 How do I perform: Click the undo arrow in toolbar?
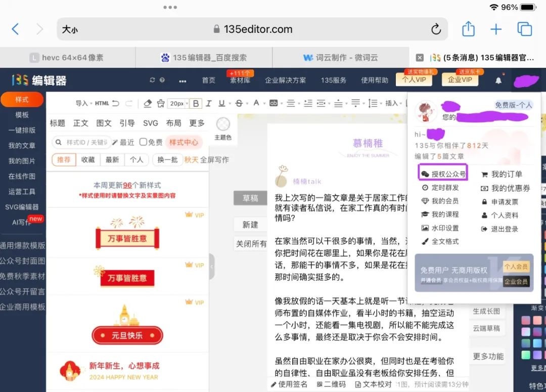click(x=116, y=104)
